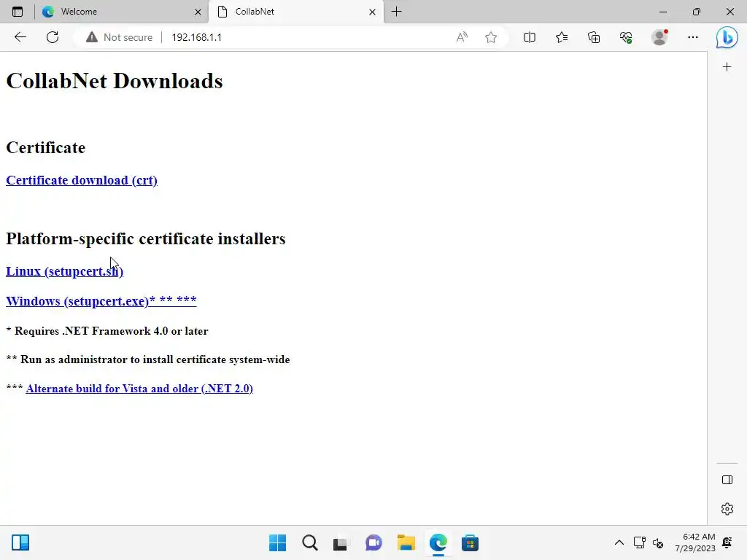The image size is (747, 560).
Task: Open network status tray icon
Action: (x=639, y=542)
